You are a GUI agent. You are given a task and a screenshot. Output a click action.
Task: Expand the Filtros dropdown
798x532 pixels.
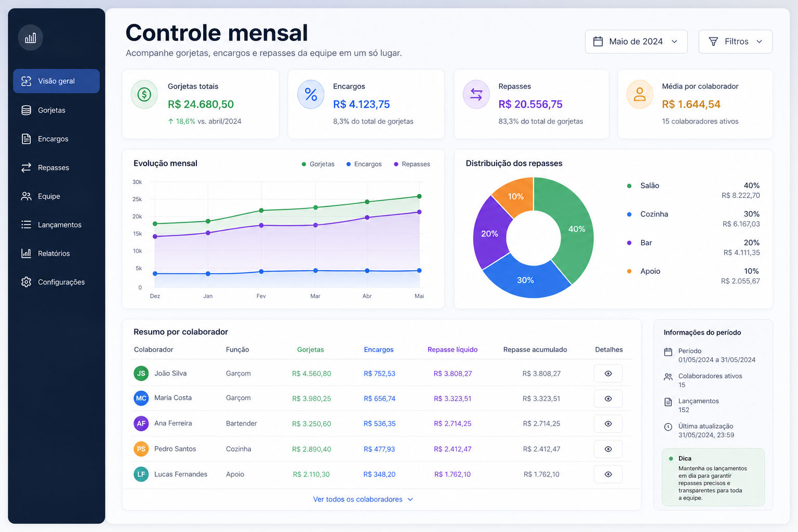coord(735,42)
